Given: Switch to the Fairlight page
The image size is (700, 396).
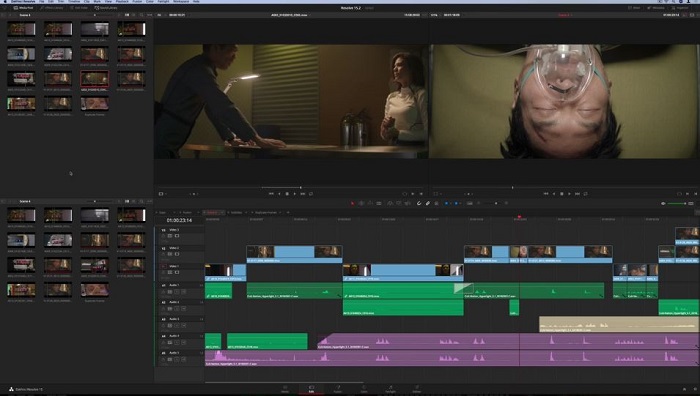Looking at the screenshot, I should click(390, 389).
